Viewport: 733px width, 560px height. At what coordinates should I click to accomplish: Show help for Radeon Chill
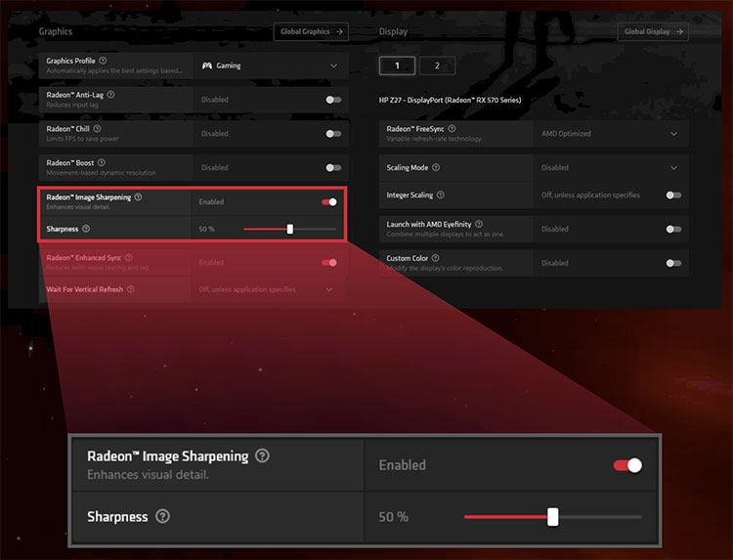click(97, 129)
